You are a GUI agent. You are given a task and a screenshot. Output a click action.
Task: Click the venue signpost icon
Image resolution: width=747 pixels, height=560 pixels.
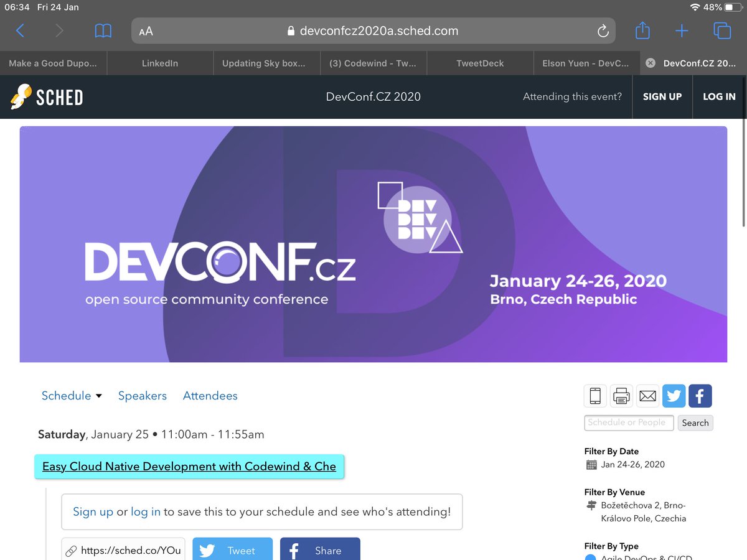coord(591,505)
